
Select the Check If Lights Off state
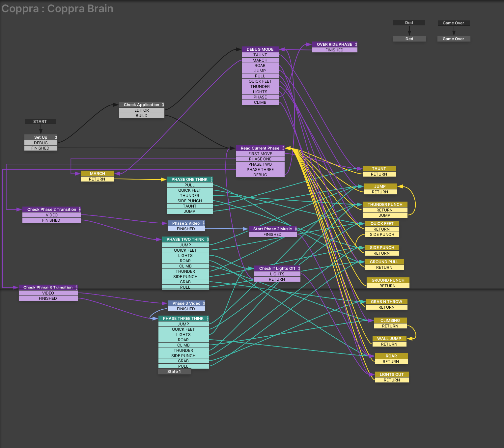tap(277, 268)
